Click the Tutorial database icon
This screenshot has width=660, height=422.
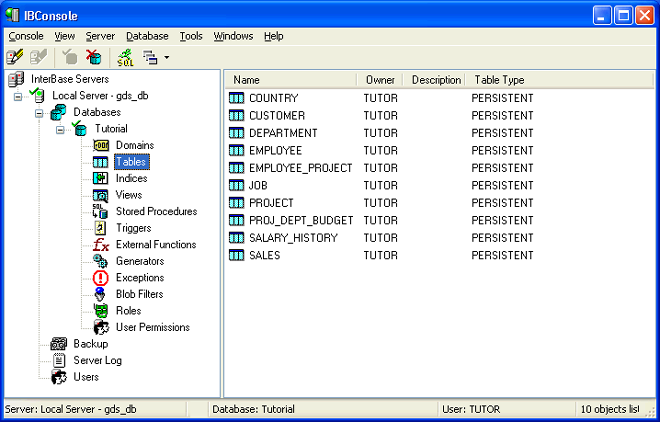pos(79,128)
